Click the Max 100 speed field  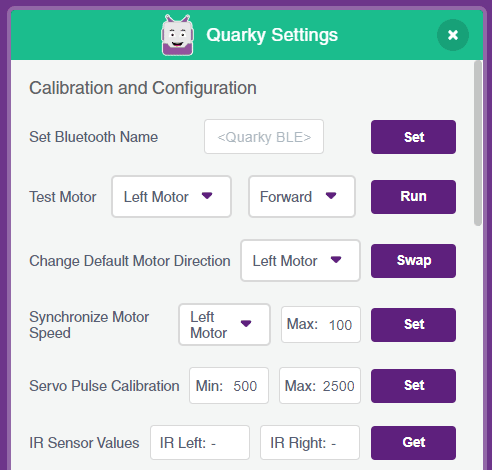click(321, 324)
